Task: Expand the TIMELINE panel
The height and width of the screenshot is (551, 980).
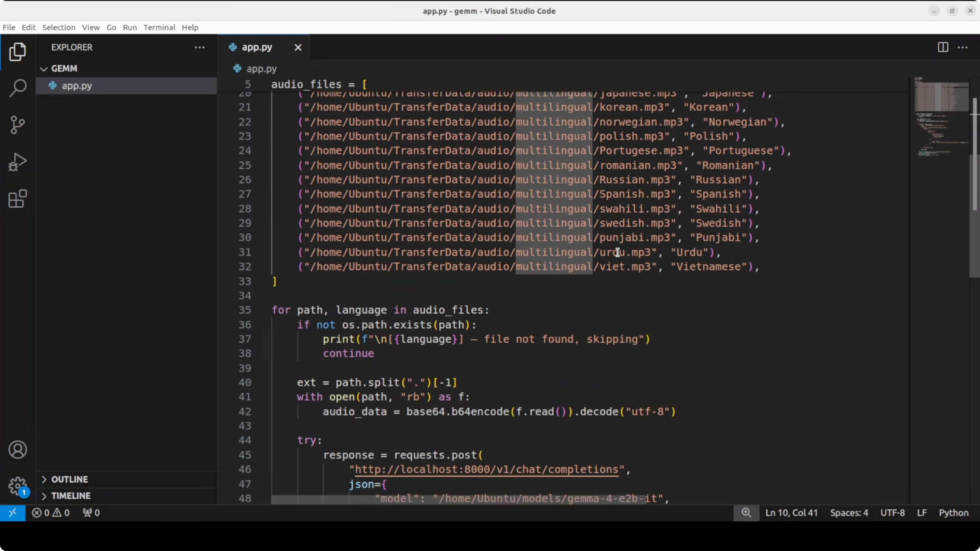Action: tap(70, 496)
